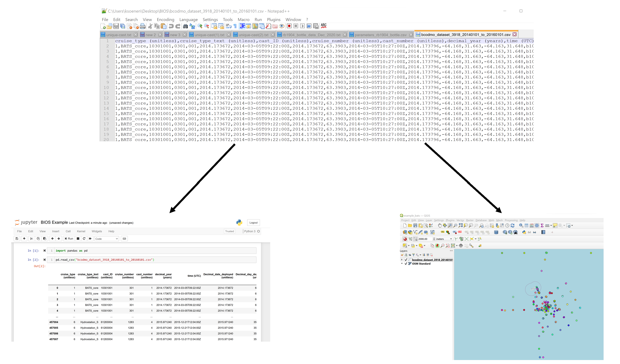The width and height of the screenshot is (620, 364).
Task: Click the Jupyter save and checkpoint icon
Action: 17,239
